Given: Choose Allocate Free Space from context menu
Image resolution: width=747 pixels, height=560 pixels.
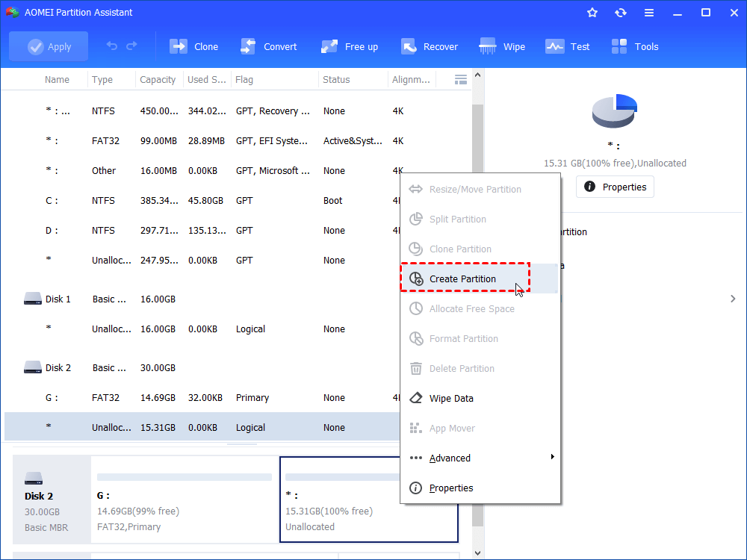Looking at the screenshot, I should coord(480,308).
